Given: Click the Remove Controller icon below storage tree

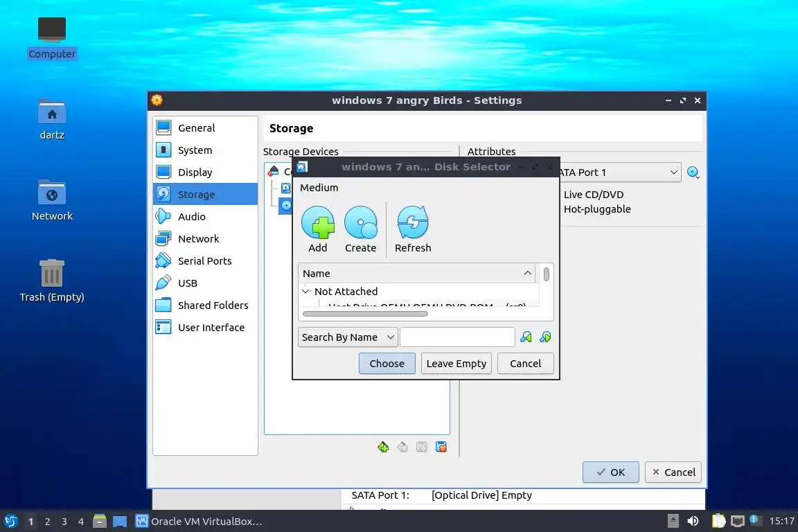Looking at the screenshot, I should (x=402, y=447).
